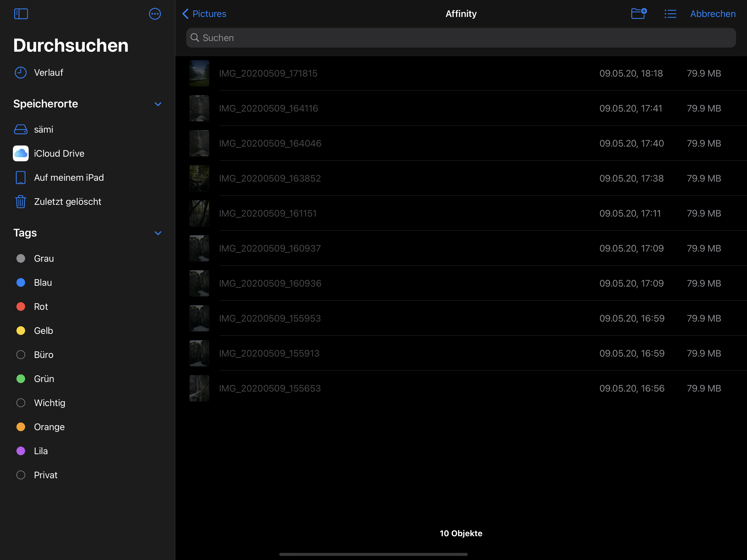
Task: Toggle the sidebar panel icon
Action: click(x=21, y=14)
